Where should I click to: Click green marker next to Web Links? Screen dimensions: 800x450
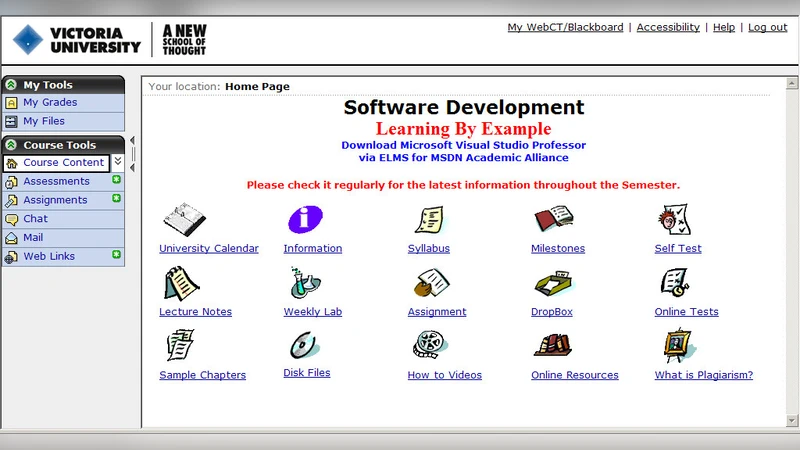[116, 256]
